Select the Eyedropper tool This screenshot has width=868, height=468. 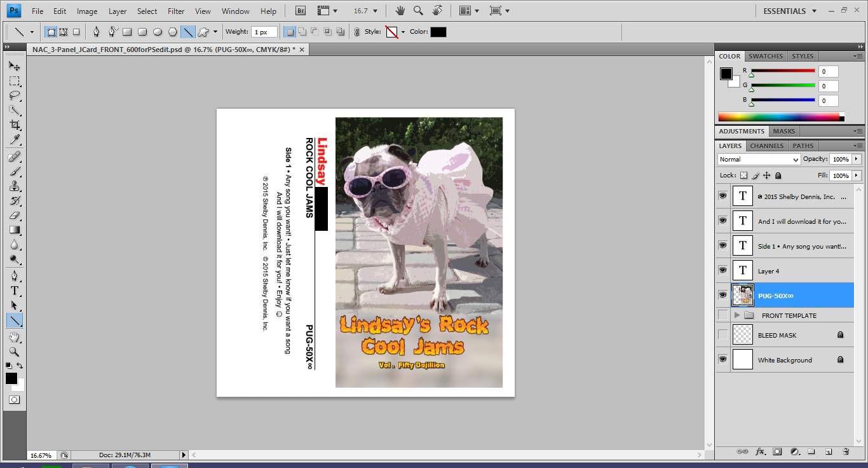pyautogui.click(x=14, y=139)
